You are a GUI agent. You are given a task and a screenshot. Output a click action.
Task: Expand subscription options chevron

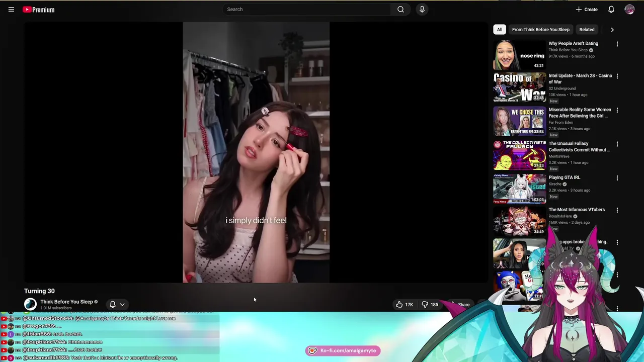click(122, 304)
